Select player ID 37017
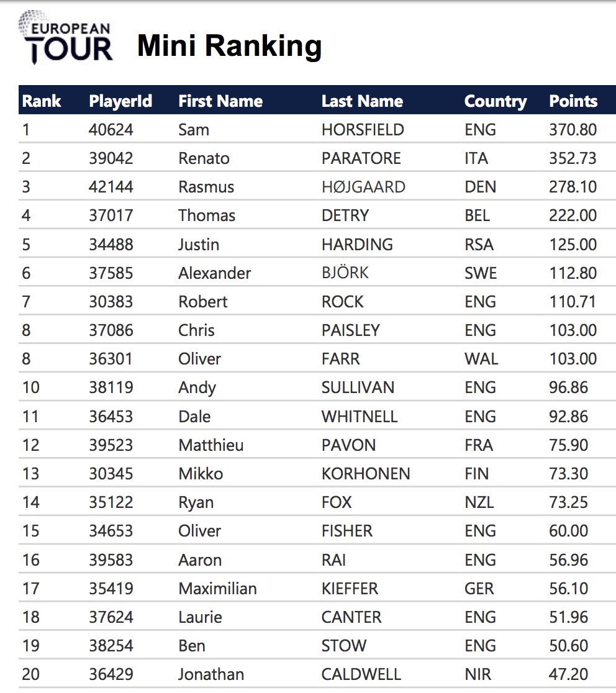Screen dimensions: 616x693 tap(111, 215)
